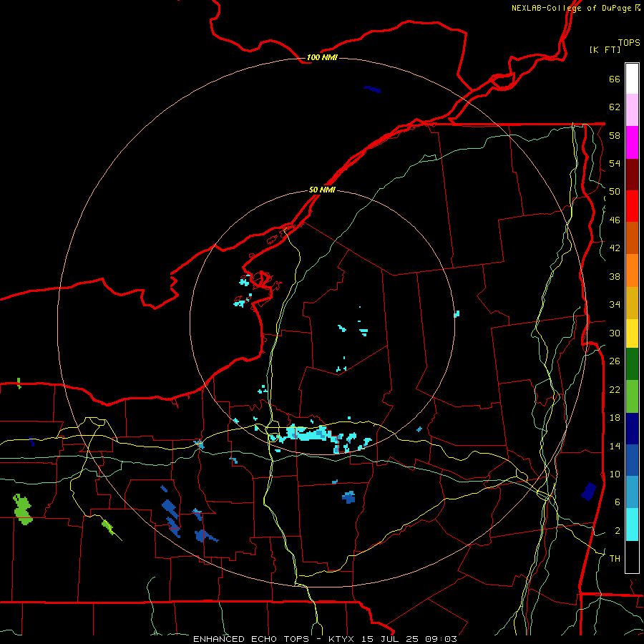This screenshot has width=644, height=644.
Task: Click the 15 JUL 25 date in the caption
Action: 391,639
